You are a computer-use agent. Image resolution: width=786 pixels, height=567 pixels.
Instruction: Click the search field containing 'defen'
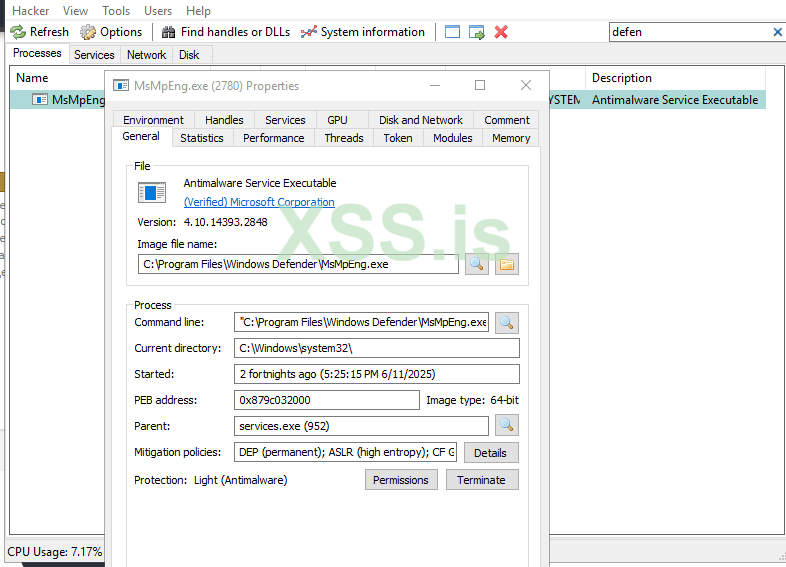690,32
